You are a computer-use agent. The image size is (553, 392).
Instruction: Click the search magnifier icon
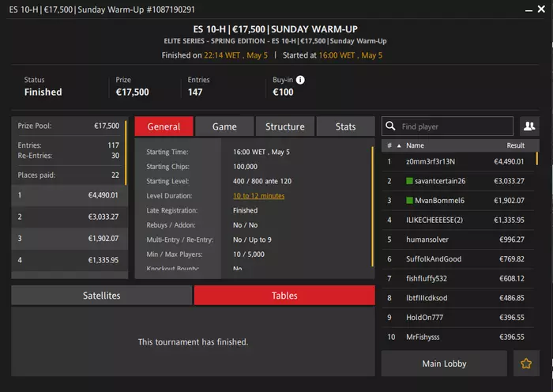[390, 126]
